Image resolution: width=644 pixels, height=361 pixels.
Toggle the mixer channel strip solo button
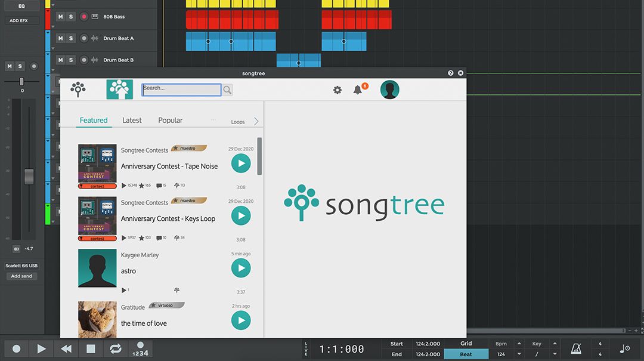tap(20, 66)
